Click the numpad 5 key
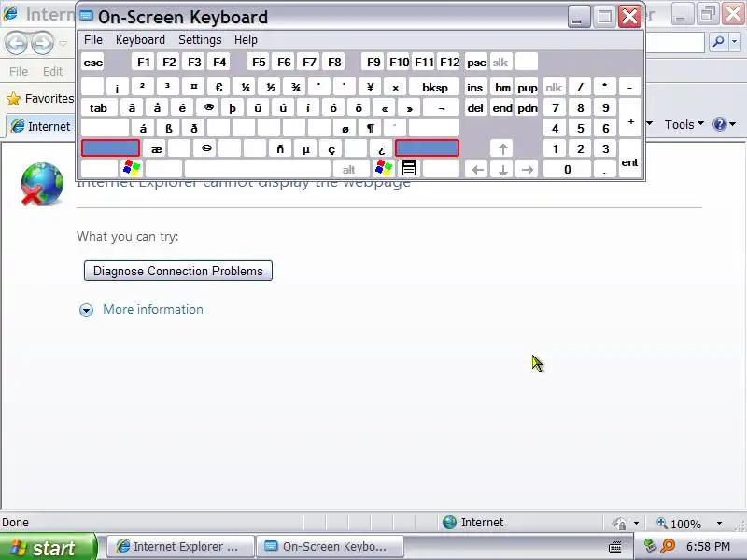 (580, 128)
